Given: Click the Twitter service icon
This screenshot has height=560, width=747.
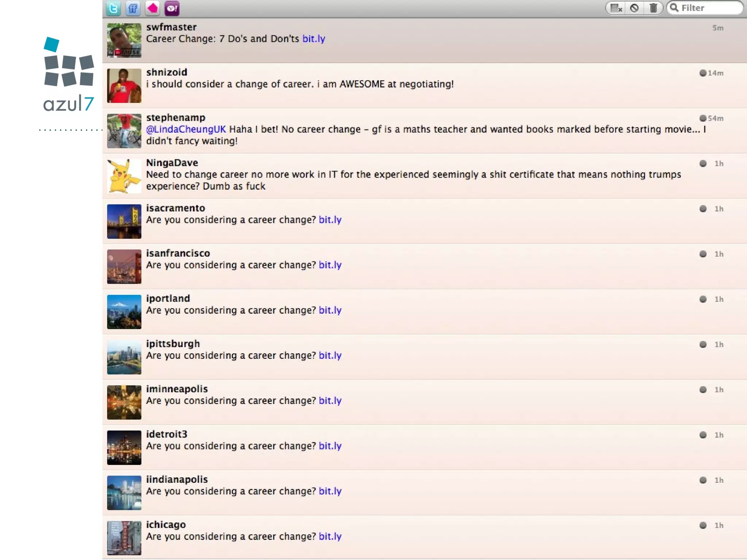Looking at the screenshot, I should pyautogui.click(x=113, y=8).
